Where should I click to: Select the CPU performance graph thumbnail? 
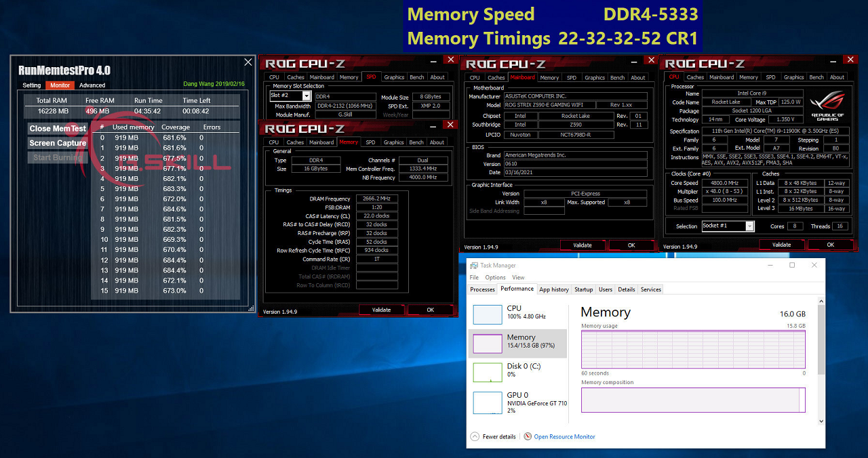pos(487,314)
